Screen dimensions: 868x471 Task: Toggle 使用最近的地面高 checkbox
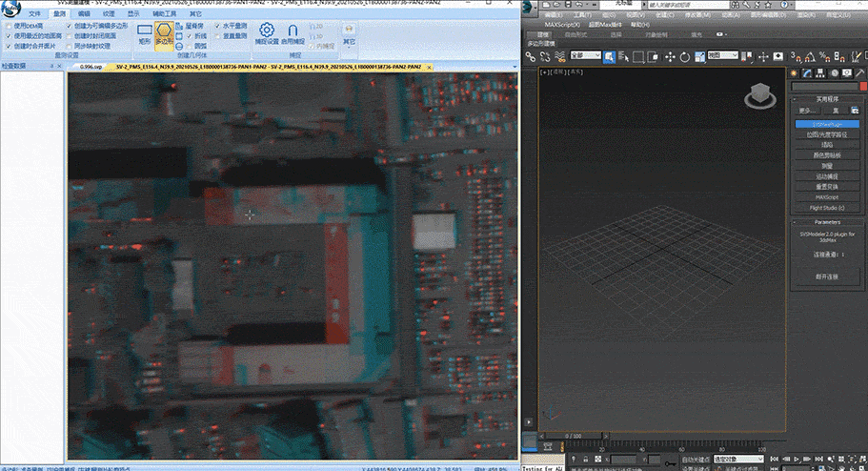(x=9, y=36)
